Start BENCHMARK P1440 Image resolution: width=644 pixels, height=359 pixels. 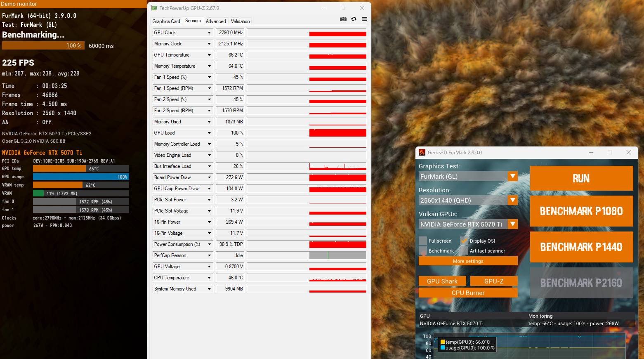click(x=581, y=247)
